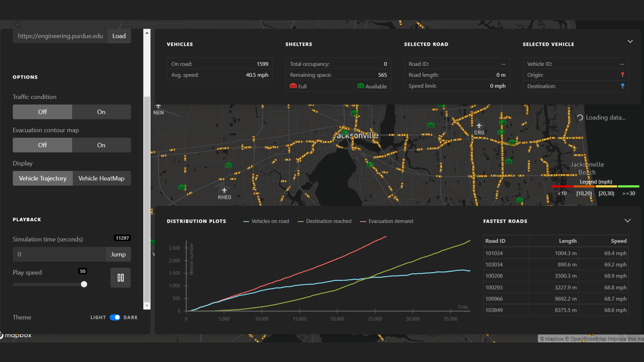Pause the simulation playback
The width and height of the screenshot is (644, 362).
120,278
